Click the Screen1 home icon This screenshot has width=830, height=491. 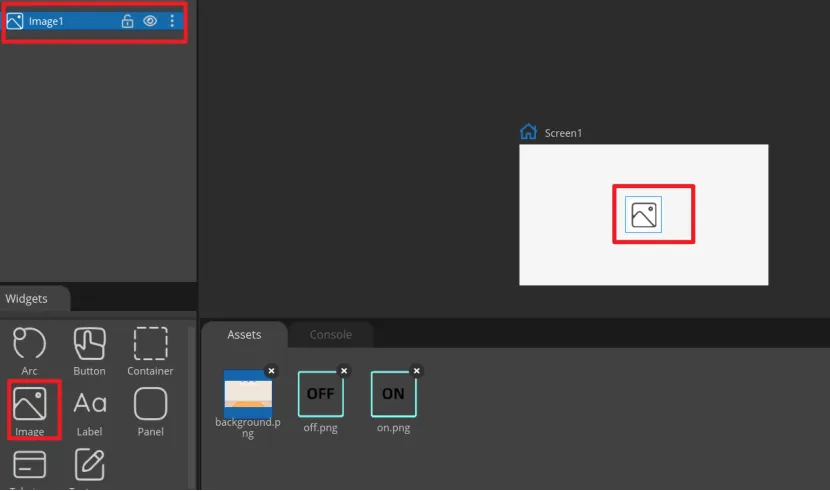tap(529, 132)
